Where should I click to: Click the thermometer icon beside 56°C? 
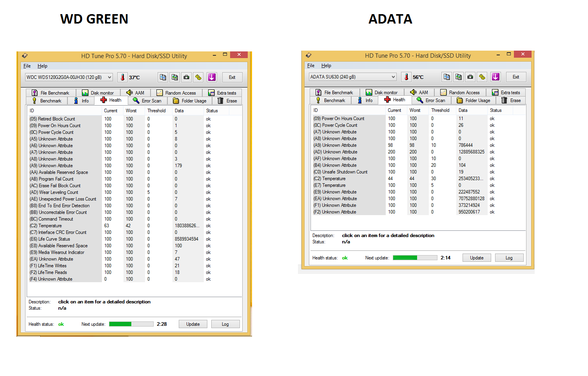coord(407,77)
